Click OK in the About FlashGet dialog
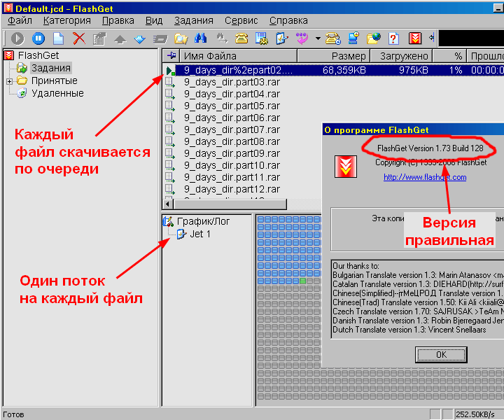Screen dimensions: 504x420 pos(441,355)
